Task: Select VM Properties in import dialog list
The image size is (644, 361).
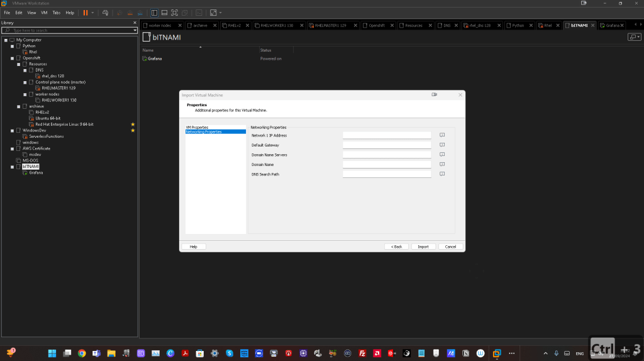Action: click(x=197, y=127)
